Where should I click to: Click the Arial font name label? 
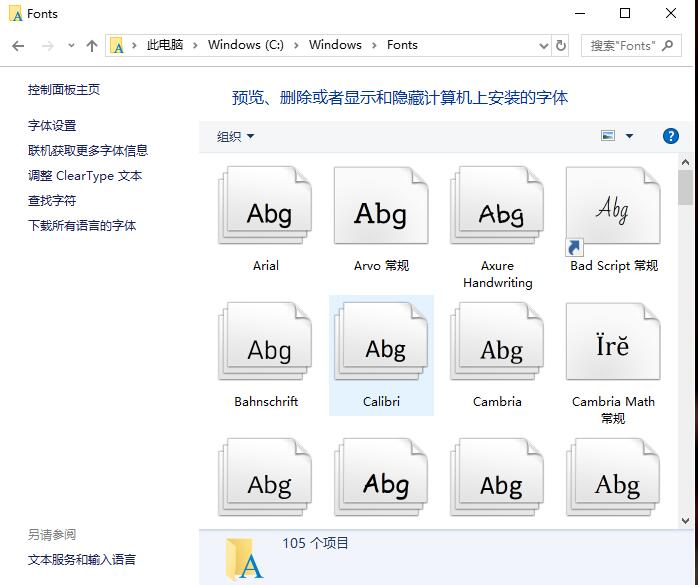[266, 266]
